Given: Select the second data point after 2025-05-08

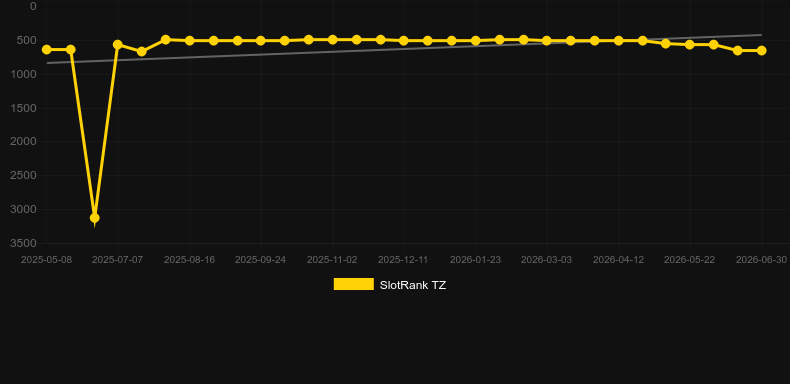Looking at the screenshot, I should pos(71,49).
